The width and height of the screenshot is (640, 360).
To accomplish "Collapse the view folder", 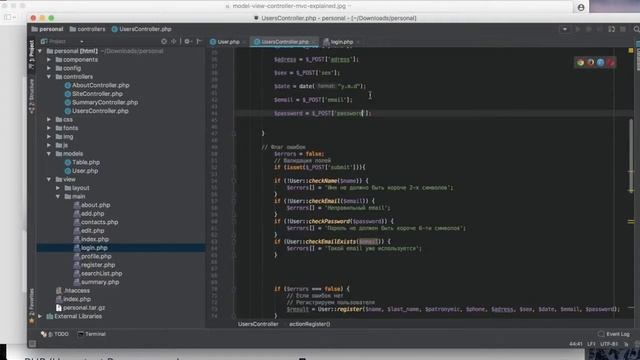I will 49,180.
